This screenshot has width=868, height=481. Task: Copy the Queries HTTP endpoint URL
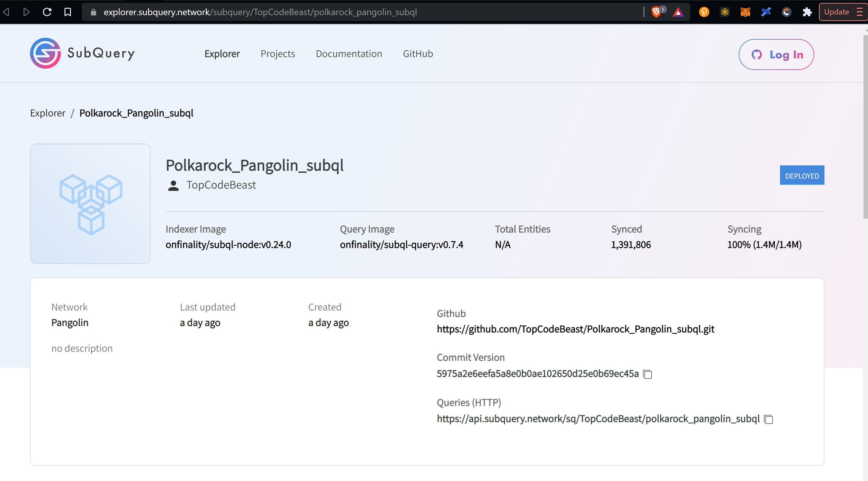(768, 419)
